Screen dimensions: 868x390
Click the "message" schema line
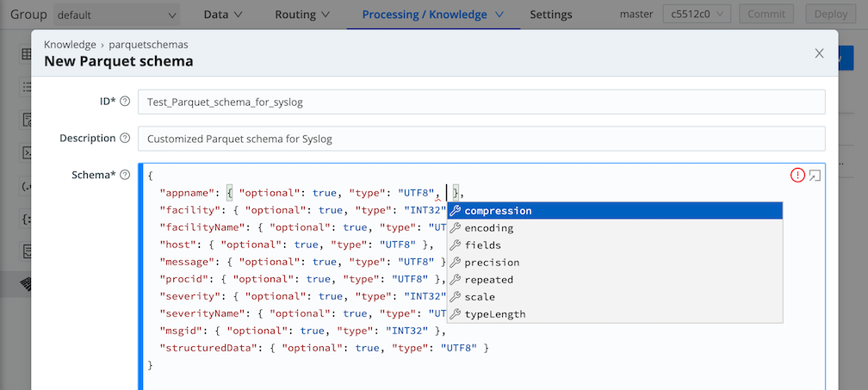303,262
